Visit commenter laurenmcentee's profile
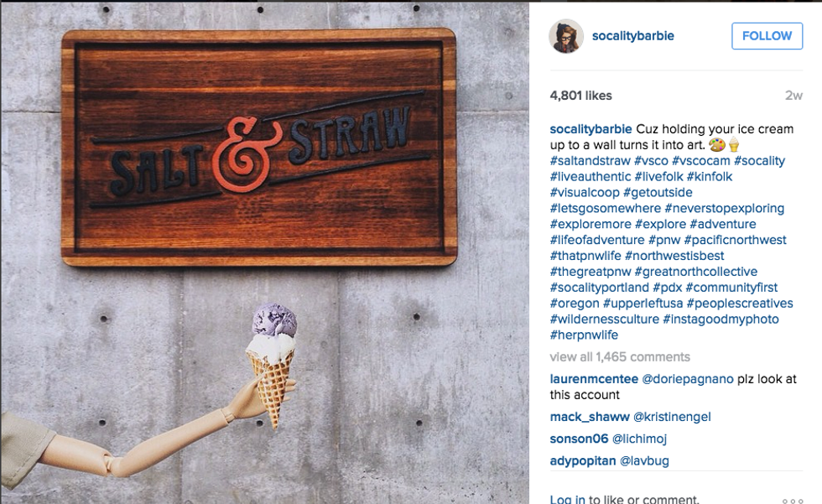Image resolution: width=822 pixels, height=504 pixels. coord(594,379)
